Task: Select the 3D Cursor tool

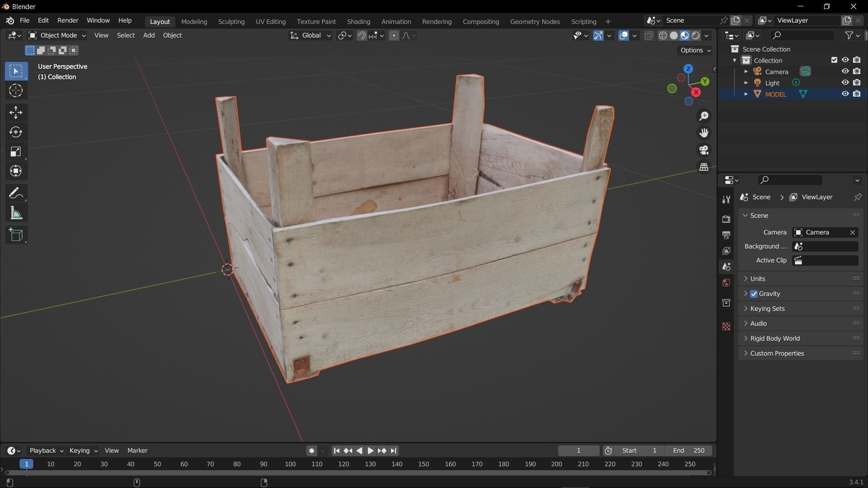Action: (16, 91)
